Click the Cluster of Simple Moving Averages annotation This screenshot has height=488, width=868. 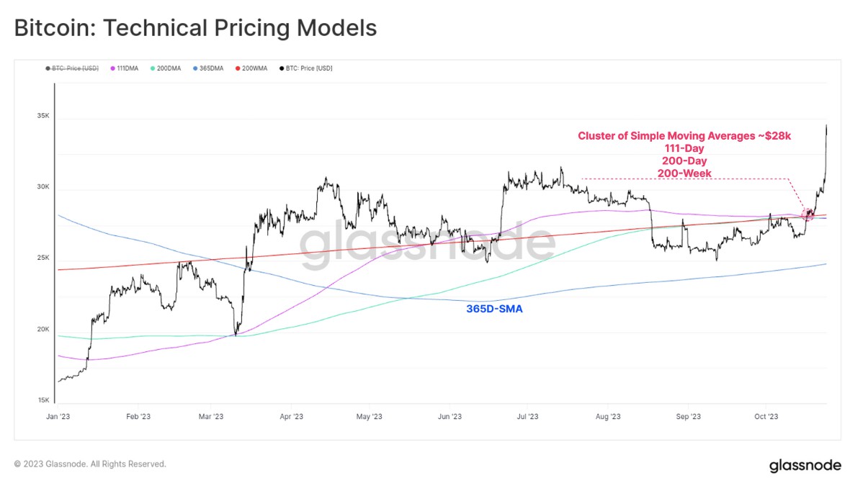684,136
